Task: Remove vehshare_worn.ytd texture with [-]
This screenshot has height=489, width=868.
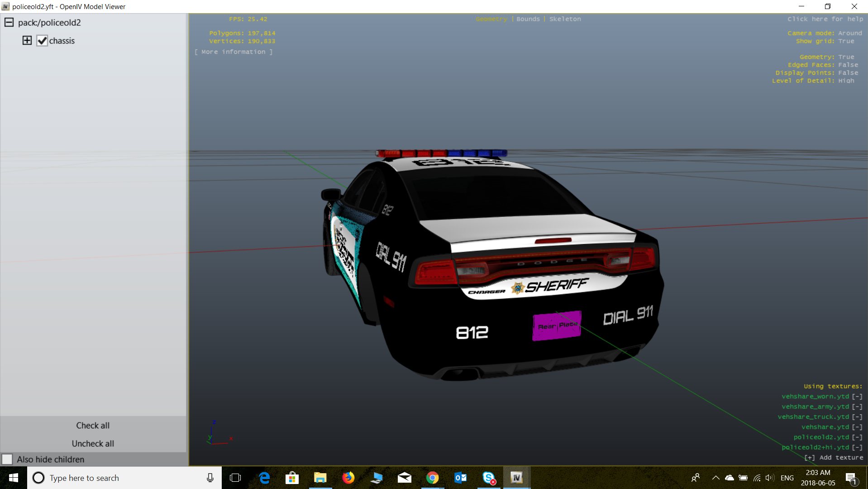Action: coord(857,397)
